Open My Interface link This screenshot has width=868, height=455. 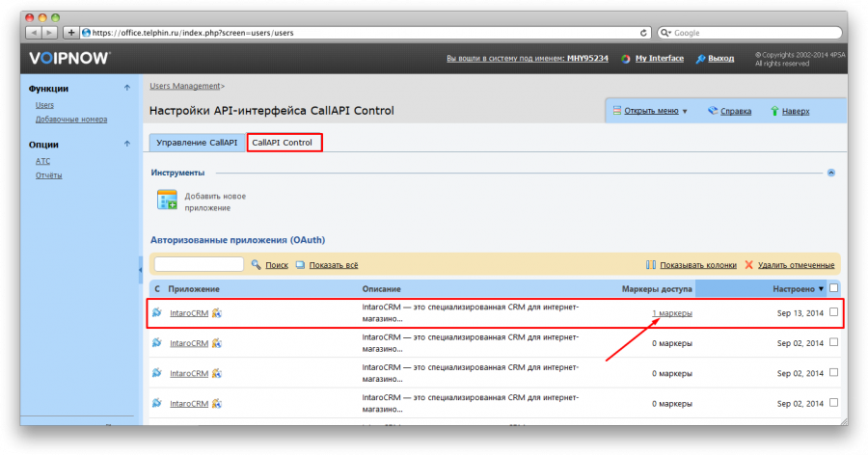(x=660, y=58)
